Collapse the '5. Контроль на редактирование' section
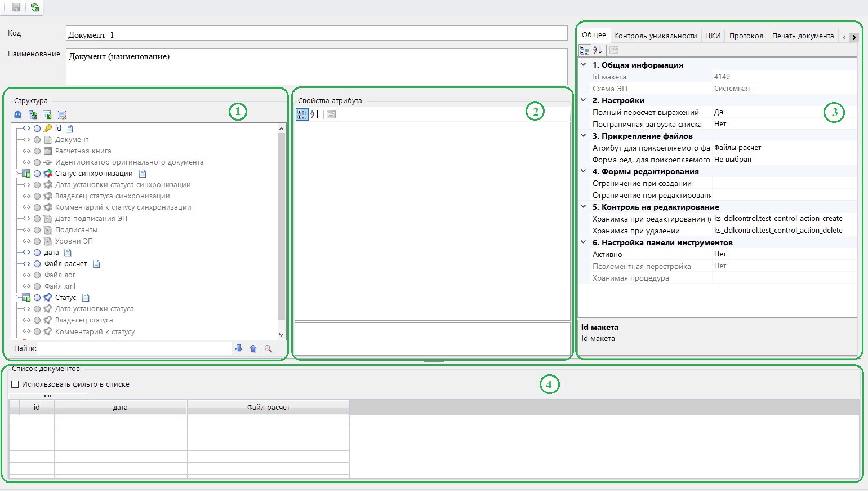Image resolution: width=868 pixels, height=491 pixels. tap(584, 207)
